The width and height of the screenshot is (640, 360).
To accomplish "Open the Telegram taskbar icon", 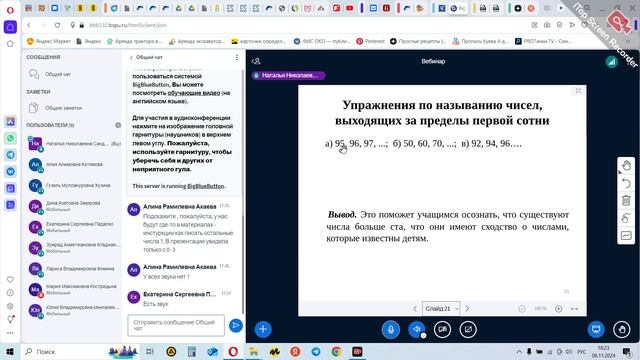I will (x=316, y=351).
